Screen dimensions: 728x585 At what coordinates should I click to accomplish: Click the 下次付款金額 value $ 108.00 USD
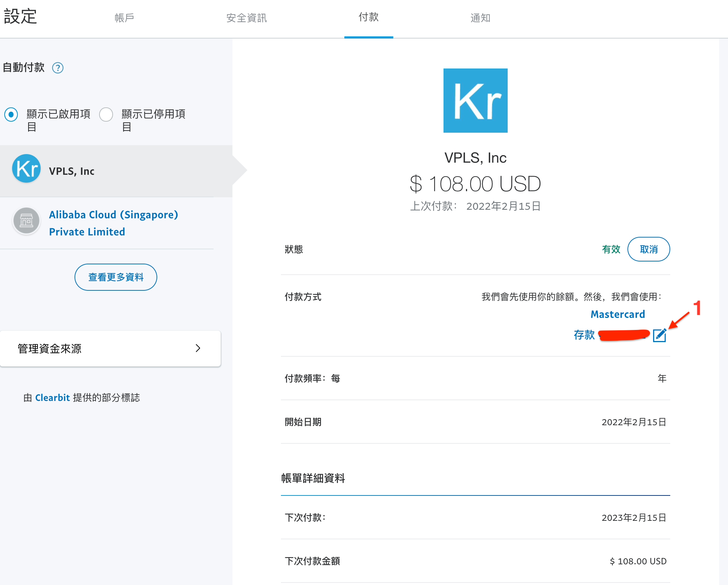(638, 561)
